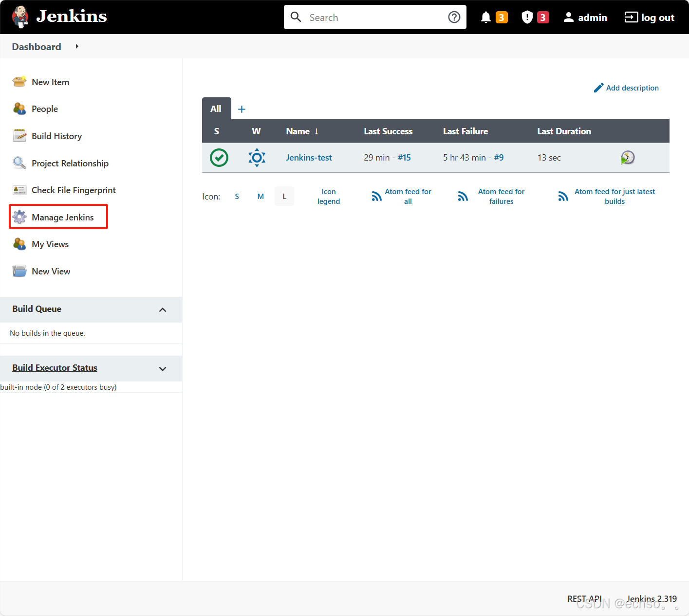Open security warnings shield icon
Screen dimensions: 689x616
tap(527, 18)
